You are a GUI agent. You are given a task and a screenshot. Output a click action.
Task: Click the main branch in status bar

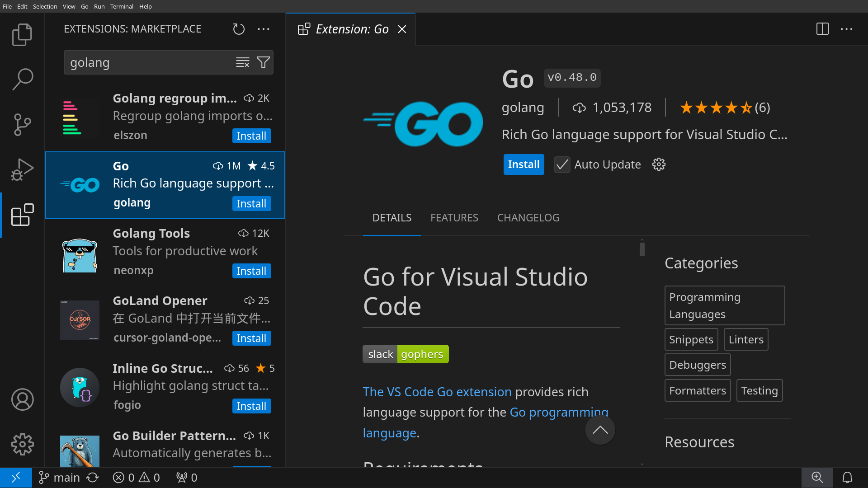tap(59, 478)
